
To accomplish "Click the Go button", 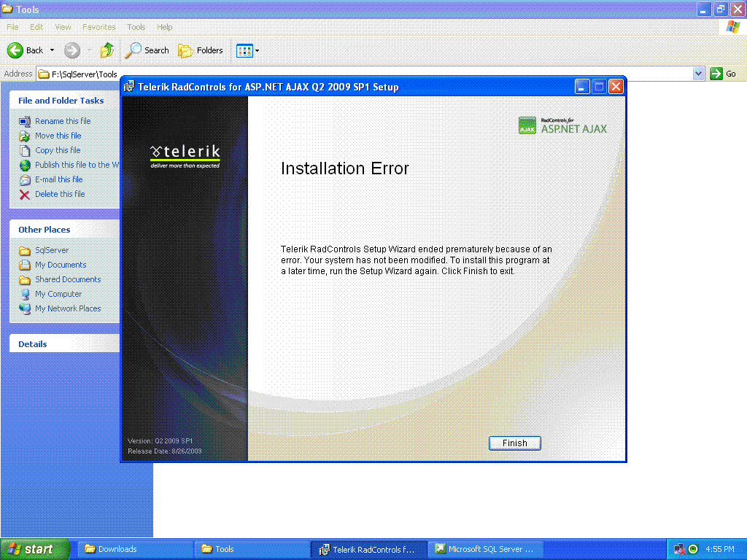I will (723, 74).
